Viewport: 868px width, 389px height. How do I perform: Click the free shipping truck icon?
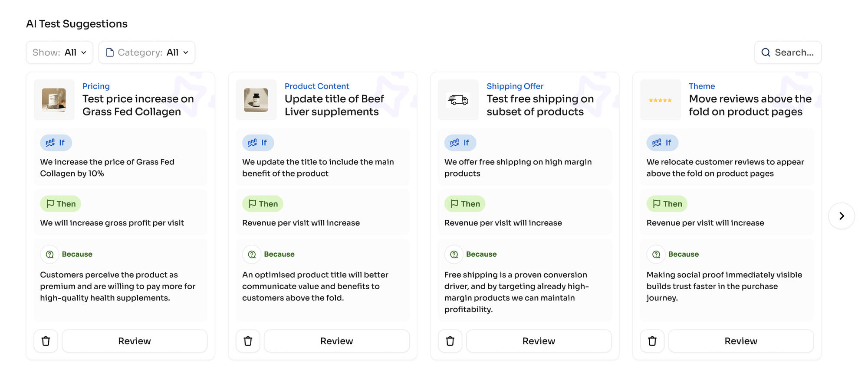pos(458,100)
